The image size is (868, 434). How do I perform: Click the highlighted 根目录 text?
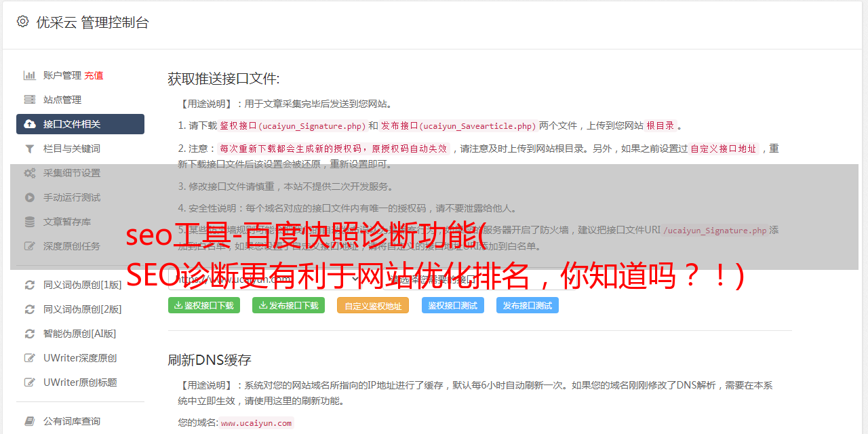[660, 125]
